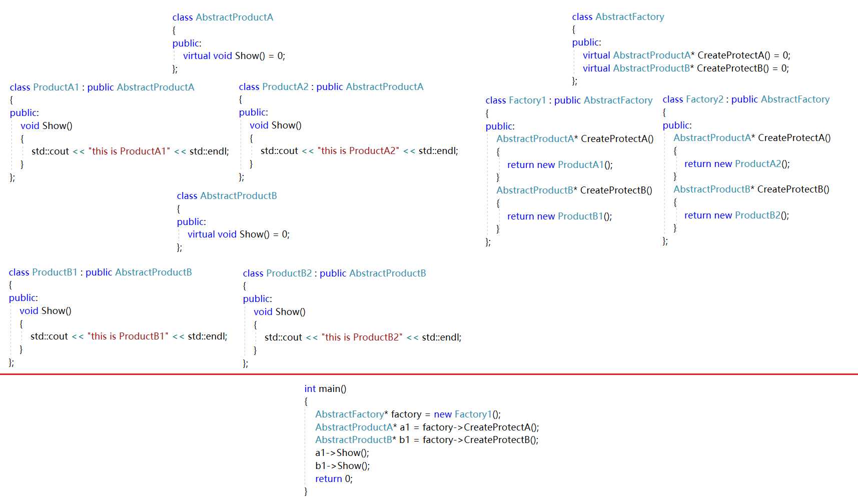Click the 'class AbstractProductA' declaration line
Screen dimensions: 858x504
(223, 17)
